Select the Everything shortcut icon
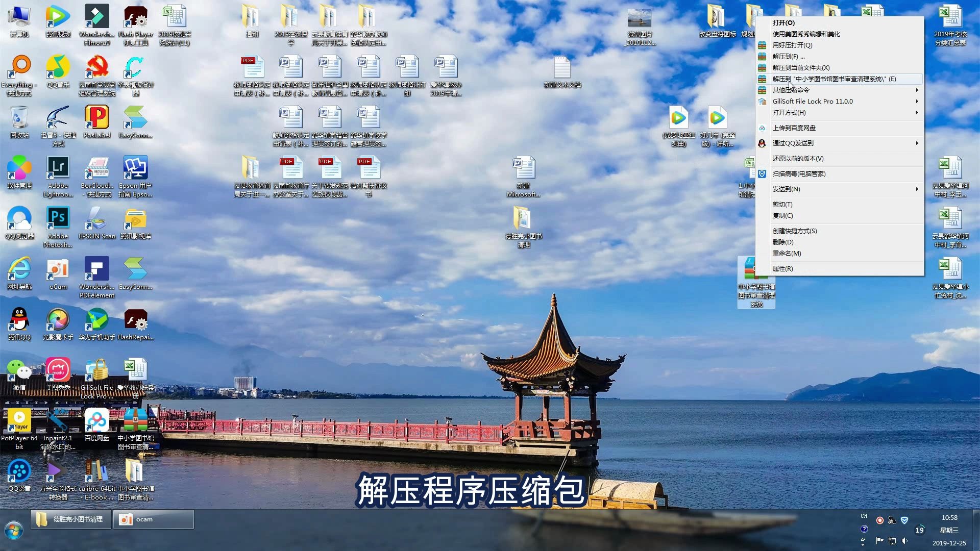The image size is (980, 551). pyautogui.click(x=19, y=77)
